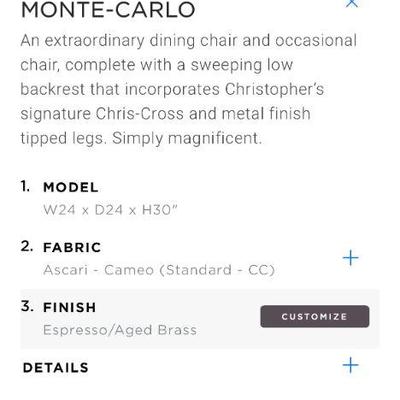Click the W24 x D24 x H30 dimensions text

click(110, 210)
